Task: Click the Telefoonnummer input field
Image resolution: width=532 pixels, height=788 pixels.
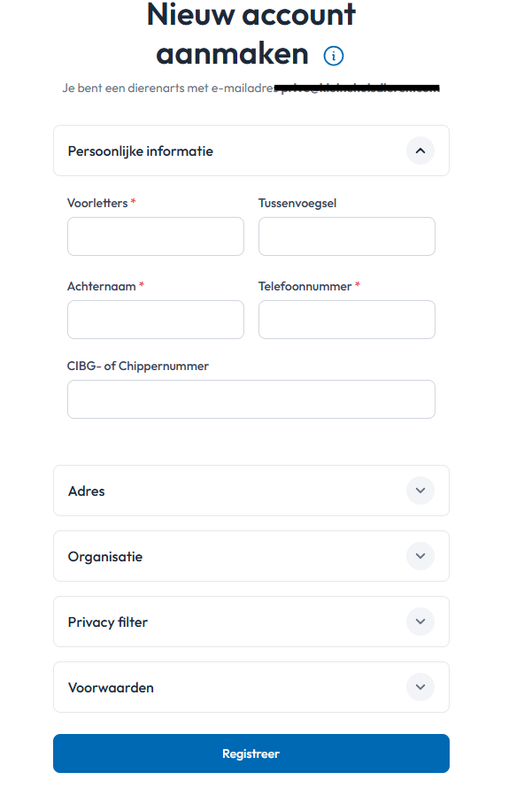Action: [x=347, y=320]
